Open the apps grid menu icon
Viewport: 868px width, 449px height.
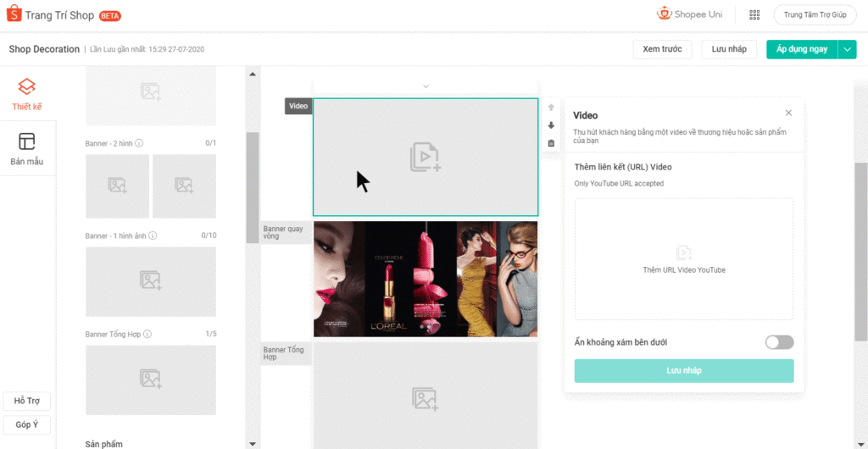tap(754, 14)
